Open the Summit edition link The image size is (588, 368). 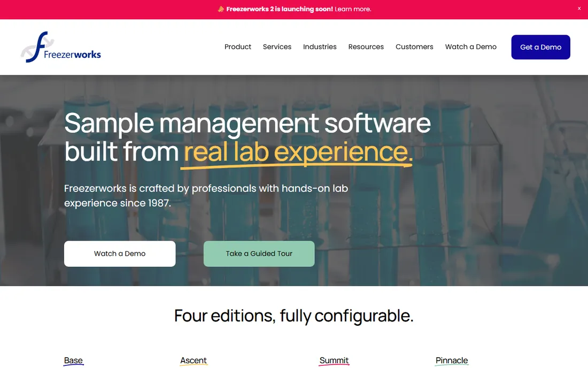pyautogui.click(x=334, y=361)
